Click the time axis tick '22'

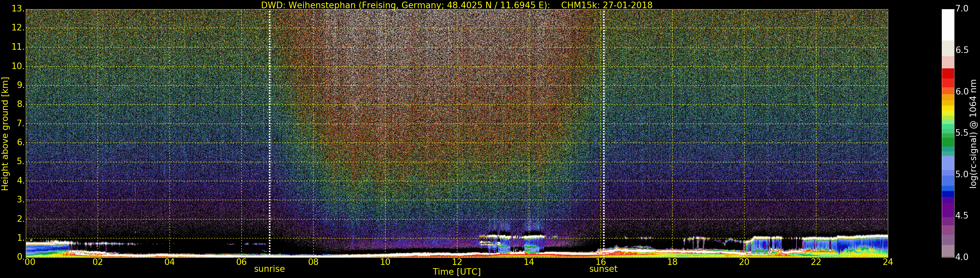pos(816,262)
